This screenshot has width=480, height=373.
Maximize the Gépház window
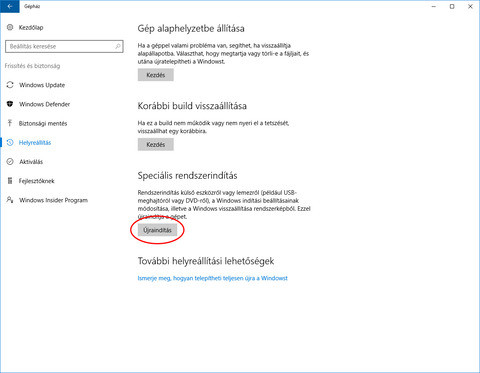452,6
